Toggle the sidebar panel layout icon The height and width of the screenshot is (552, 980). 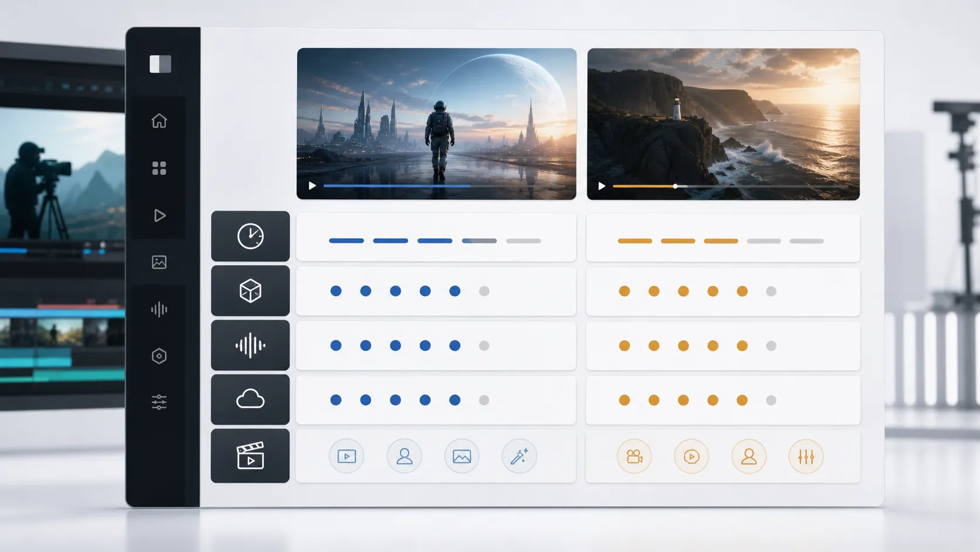(x=160, y=64)
